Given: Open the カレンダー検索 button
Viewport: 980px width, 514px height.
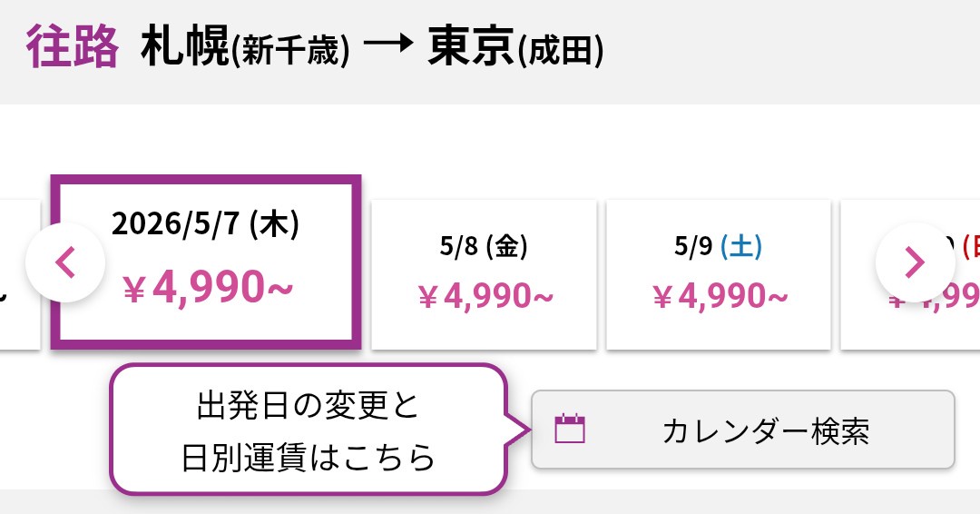Looking at the screenshot, I should coord(742,430).
